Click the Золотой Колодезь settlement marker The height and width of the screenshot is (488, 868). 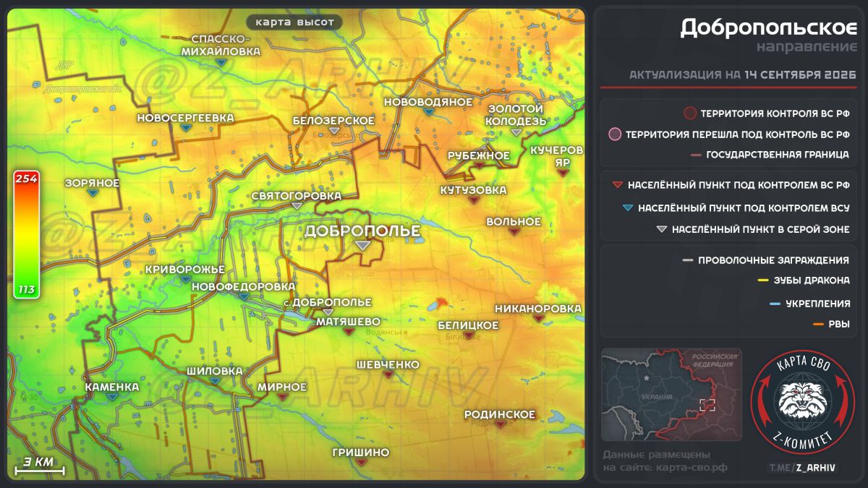[516, 133]
